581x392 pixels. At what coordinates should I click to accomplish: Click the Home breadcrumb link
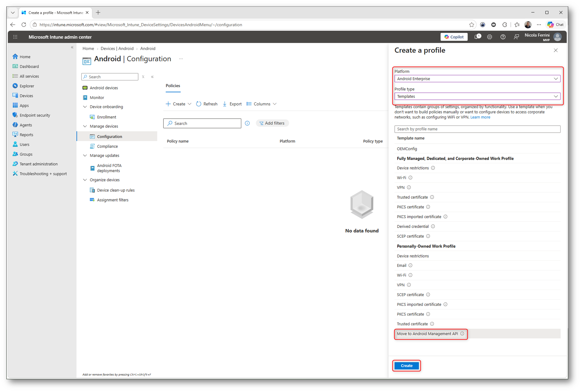(x=88, y=48)
